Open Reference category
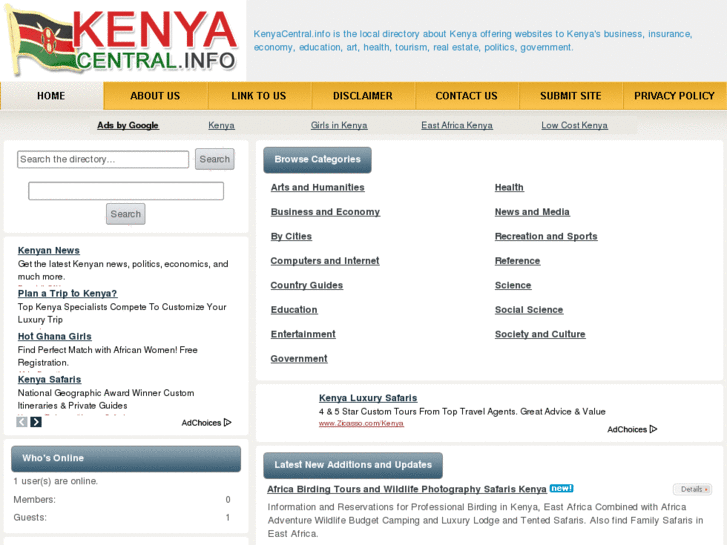The width and height of the screenshot is (727, 545). (517, 261)
